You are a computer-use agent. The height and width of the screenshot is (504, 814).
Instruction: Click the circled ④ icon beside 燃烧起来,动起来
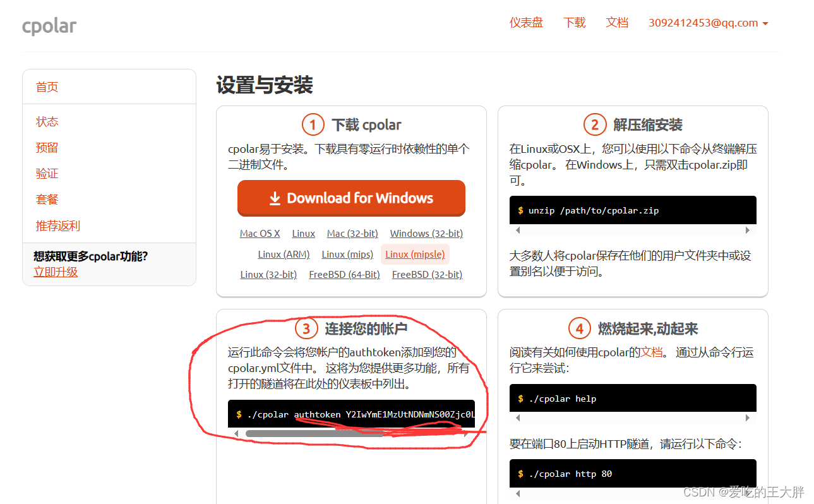(x=579, y=328)
